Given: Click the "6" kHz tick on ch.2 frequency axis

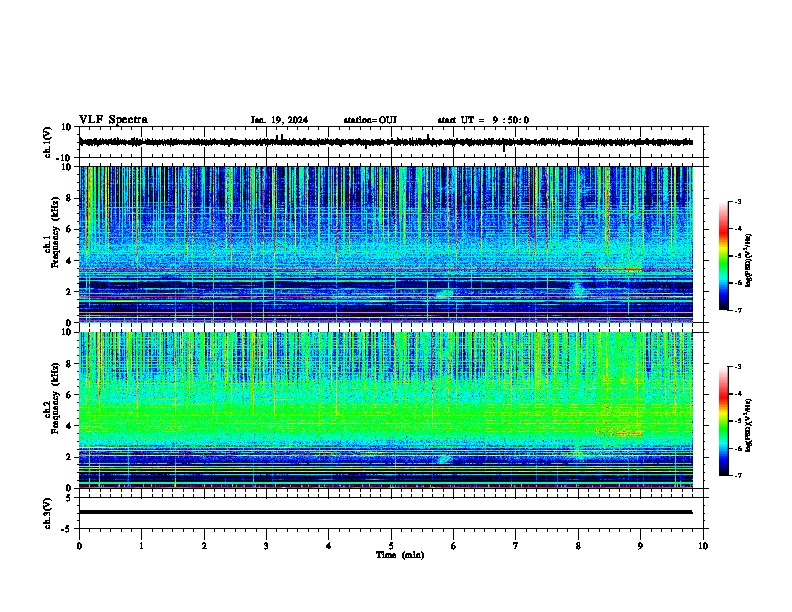Looking at the screenshot, I should click(70, 395).
